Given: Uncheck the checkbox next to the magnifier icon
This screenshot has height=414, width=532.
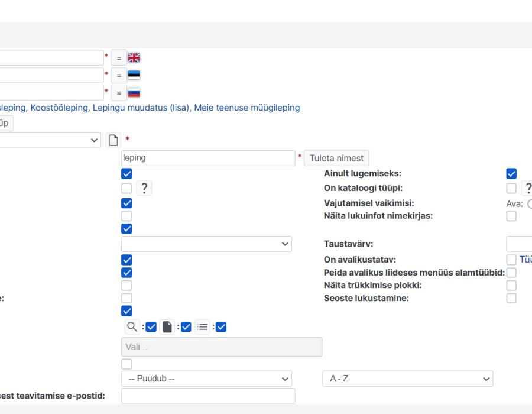Looking at the screenshot, I should 151,327.
